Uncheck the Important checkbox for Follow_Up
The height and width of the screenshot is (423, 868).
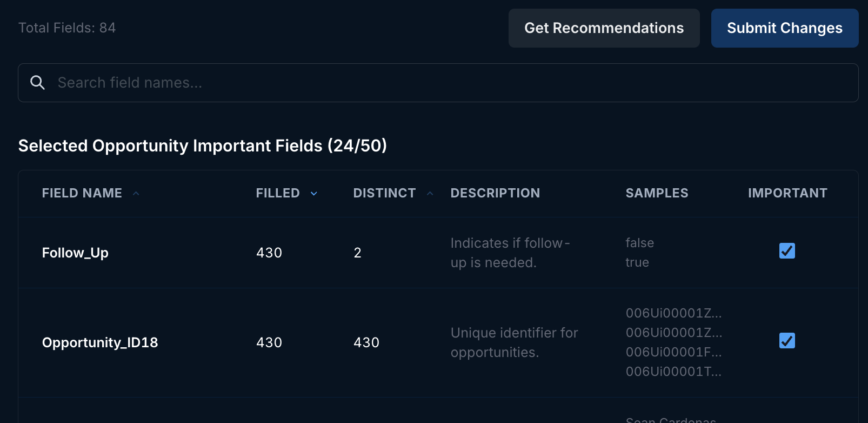pos(787,251)
